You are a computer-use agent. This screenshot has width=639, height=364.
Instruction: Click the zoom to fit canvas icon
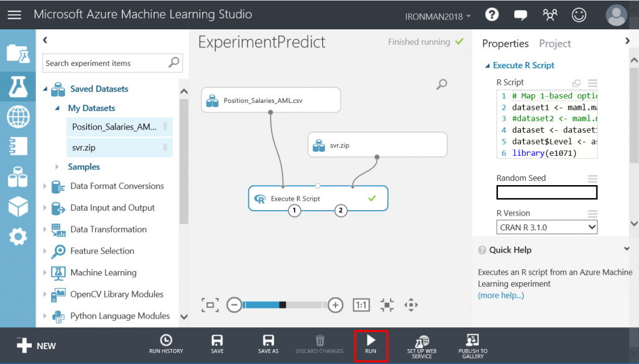210,305
